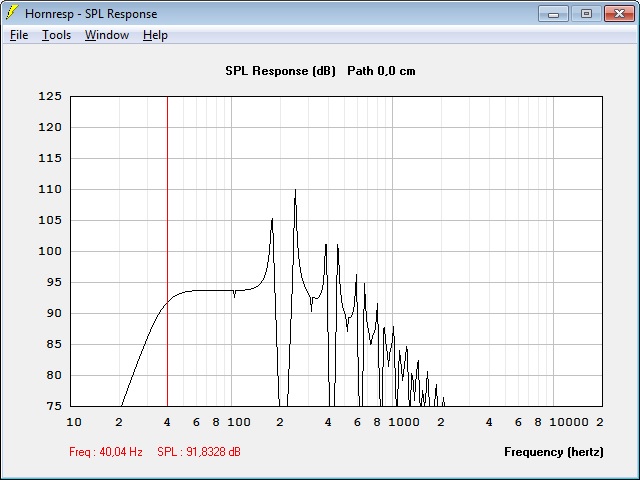Click the 95 dB y-axis label

[x=53, y=282]
